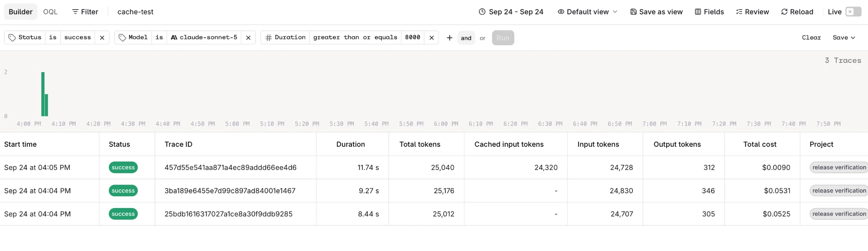
Task: Open the Fields column picker
Action: [709, 12]
